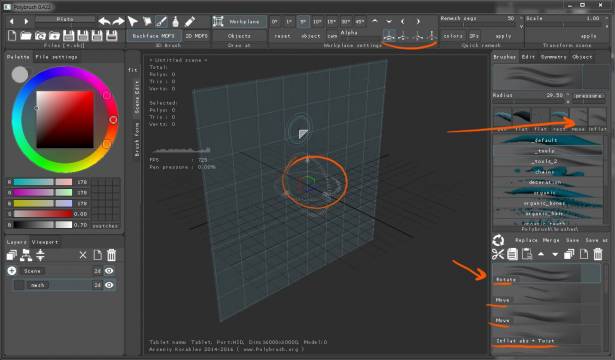Select the glue bottle tool icon
615x360 pixels.
pos(175,22)
